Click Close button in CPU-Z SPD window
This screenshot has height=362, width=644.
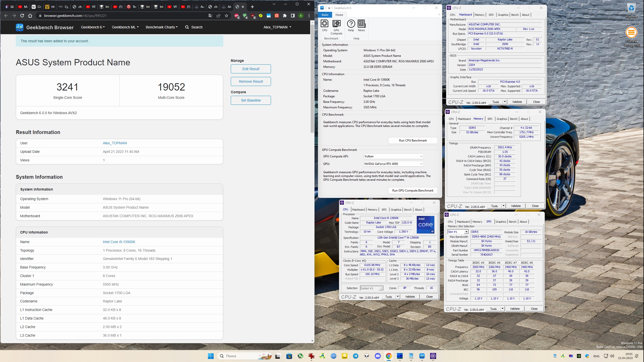coord(534,309)
